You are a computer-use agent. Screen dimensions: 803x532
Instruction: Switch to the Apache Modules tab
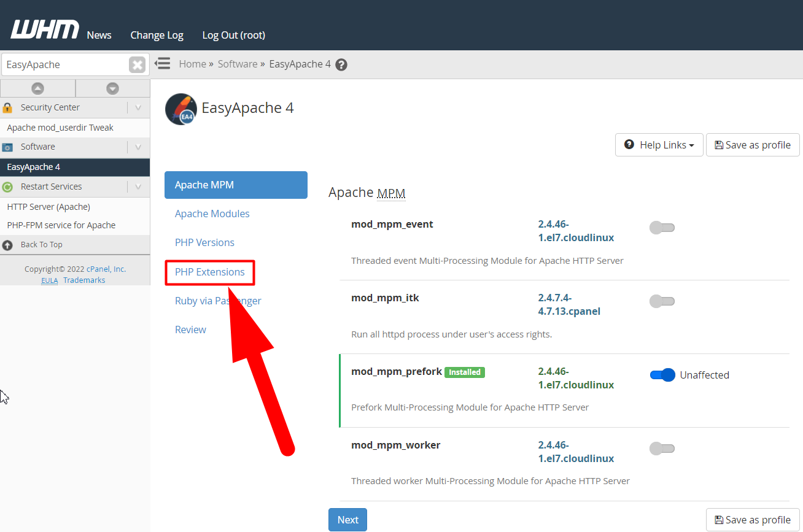tap(212, 214)
